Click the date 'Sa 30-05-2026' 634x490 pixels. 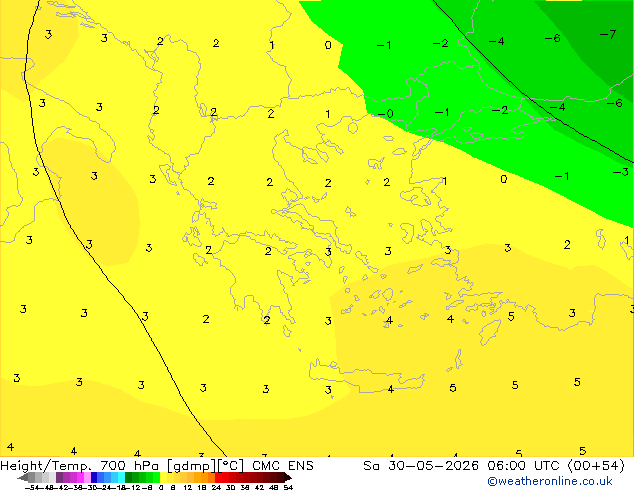421,466
